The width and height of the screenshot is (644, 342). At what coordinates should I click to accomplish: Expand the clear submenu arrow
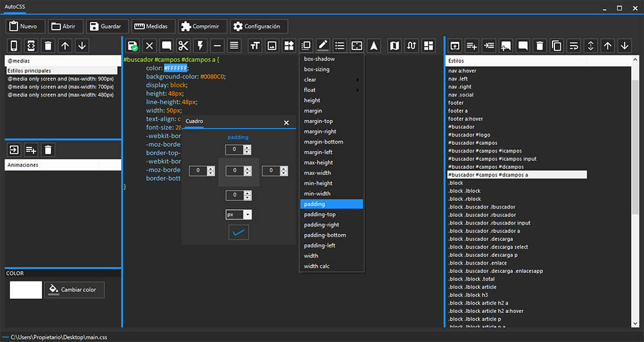coord(357,80)
